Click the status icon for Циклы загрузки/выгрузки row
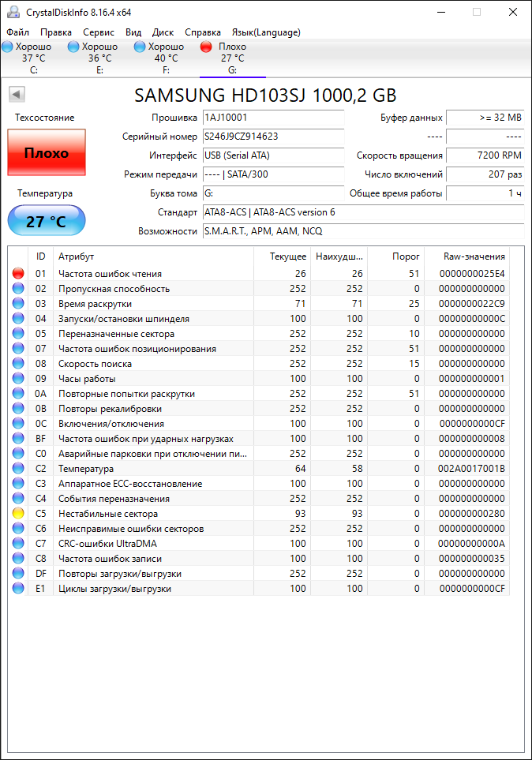 18,589
